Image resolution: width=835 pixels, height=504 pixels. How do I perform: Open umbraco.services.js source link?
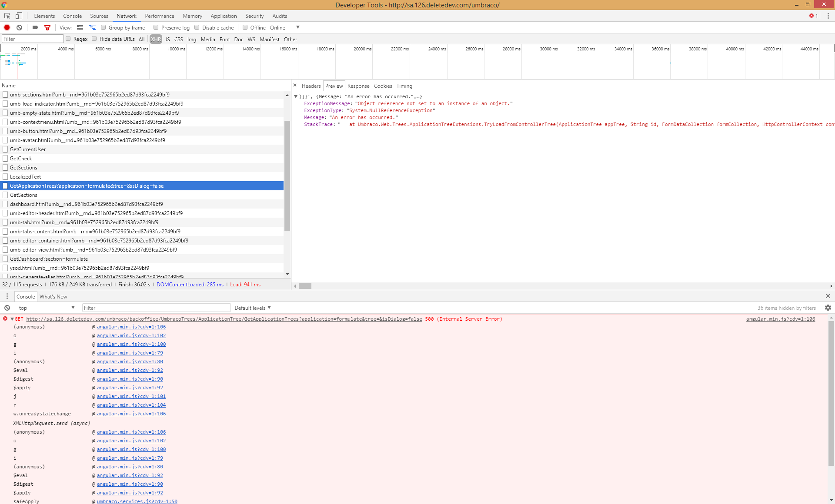coord(137,501)
